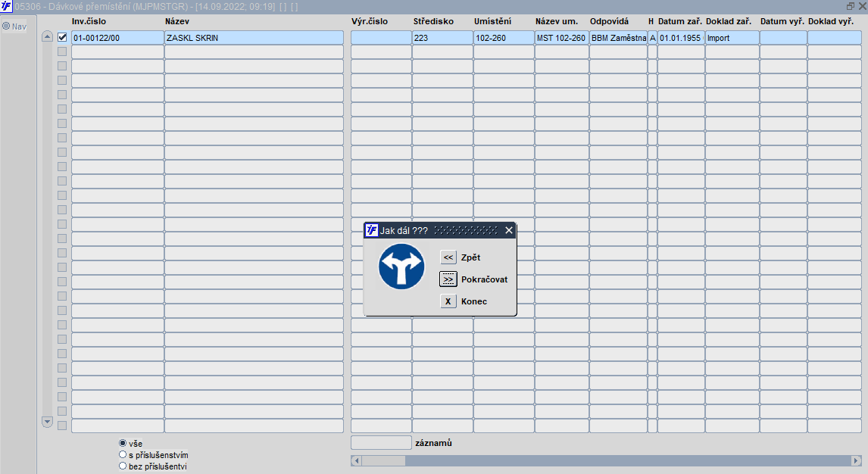
Task: Click the 'Výr.číslo' column header
Action: (x=369, y=21)
